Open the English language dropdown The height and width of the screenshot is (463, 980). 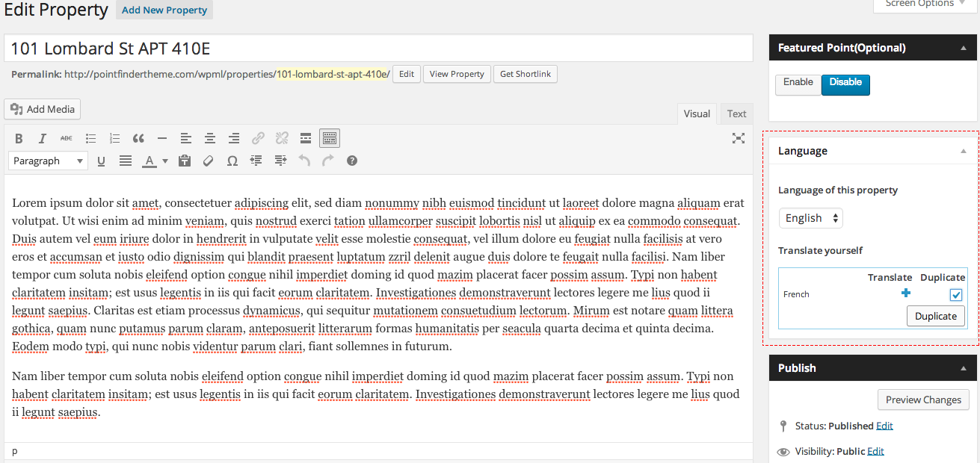(x=810, y=218)
